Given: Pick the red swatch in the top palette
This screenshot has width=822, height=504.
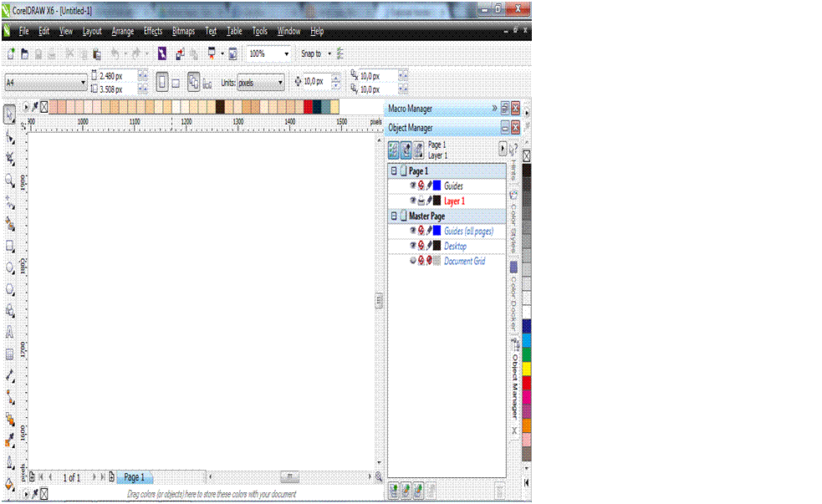Looking at the screenshot, I should 308,107.
